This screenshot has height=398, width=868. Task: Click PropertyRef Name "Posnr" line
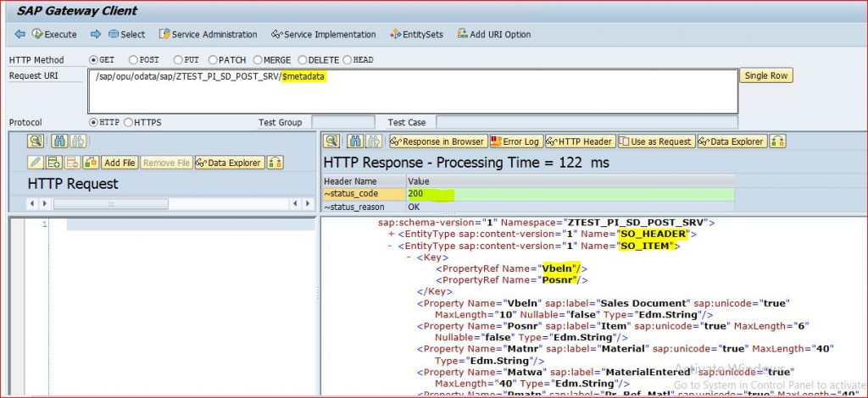click(511, 280)
